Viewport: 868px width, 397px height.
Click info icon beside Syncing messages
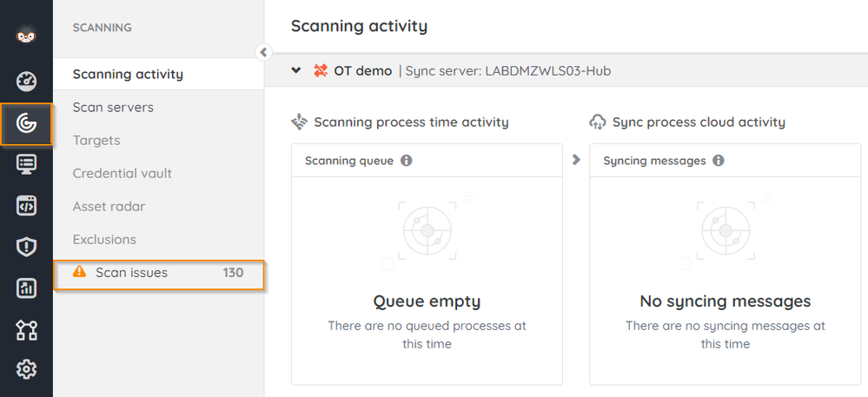pyautogui.click(x=719, y=161)
